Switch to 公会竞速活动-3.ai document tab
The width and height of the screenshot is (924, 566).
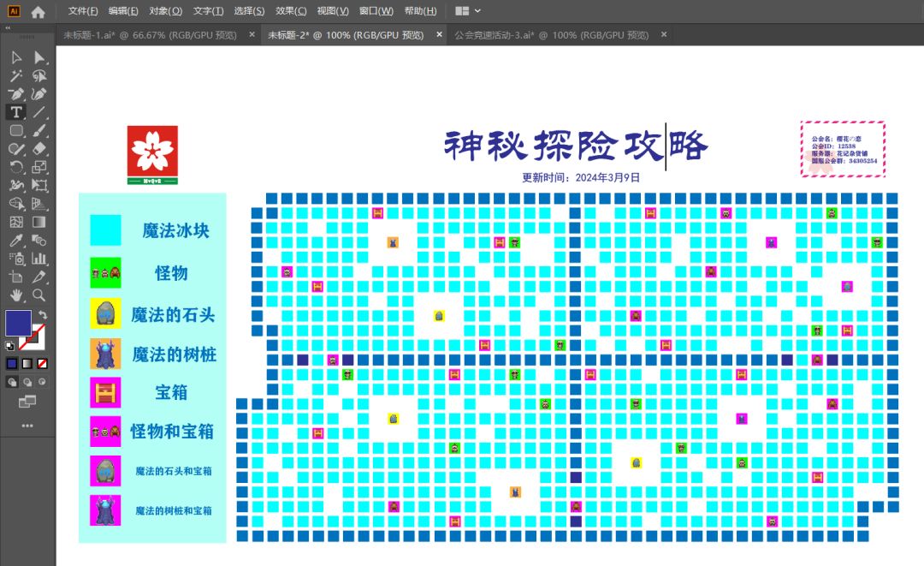click(x=552, y=35)
